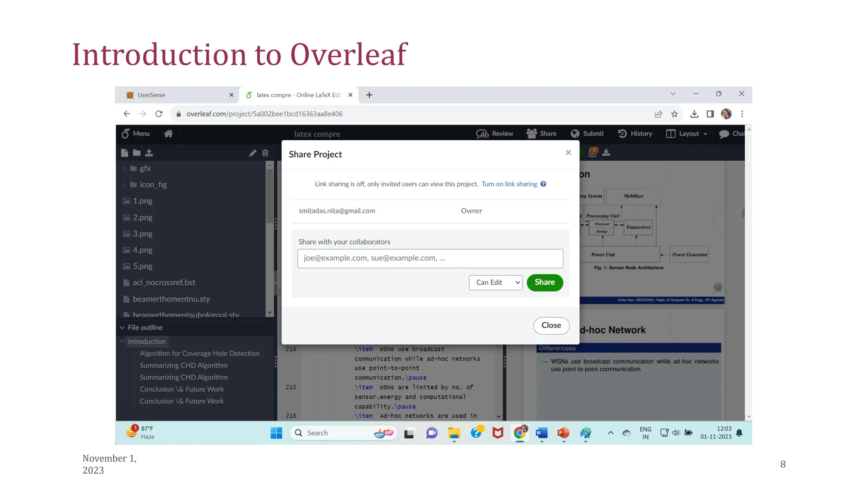Image resolution: width=868 pixels, height=488 pixels.
Task: Collapse the File outline section
Action: click(122, 328)
